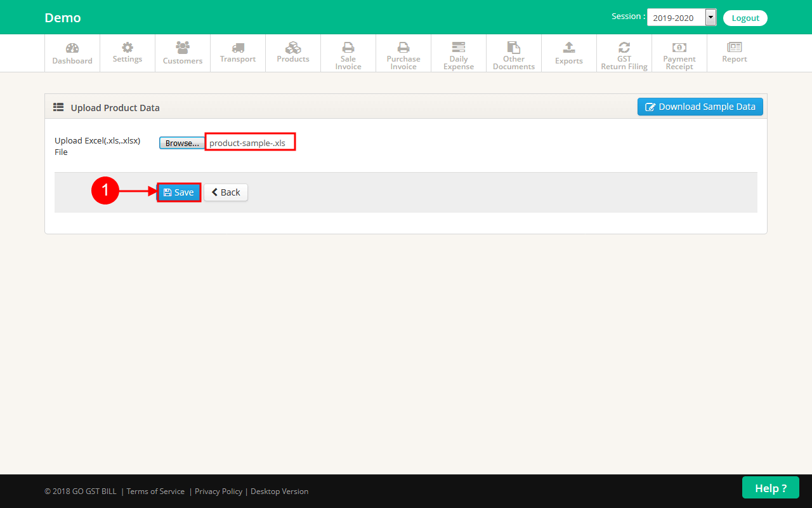Click Browse to choose Excel file
The image size is (812, 508).
[x=182, y=144]
